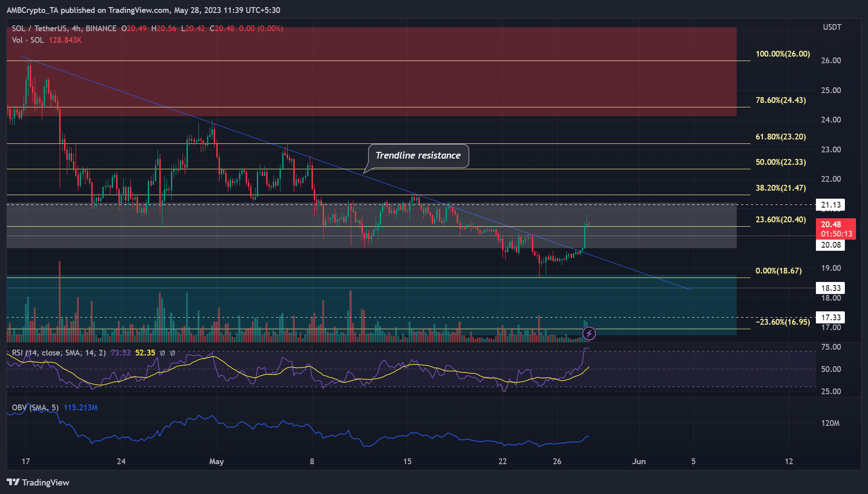The height and width of the screenshot is (494, 868).
Task: Click the USDT currency label on axis
Action: point(832,27)
